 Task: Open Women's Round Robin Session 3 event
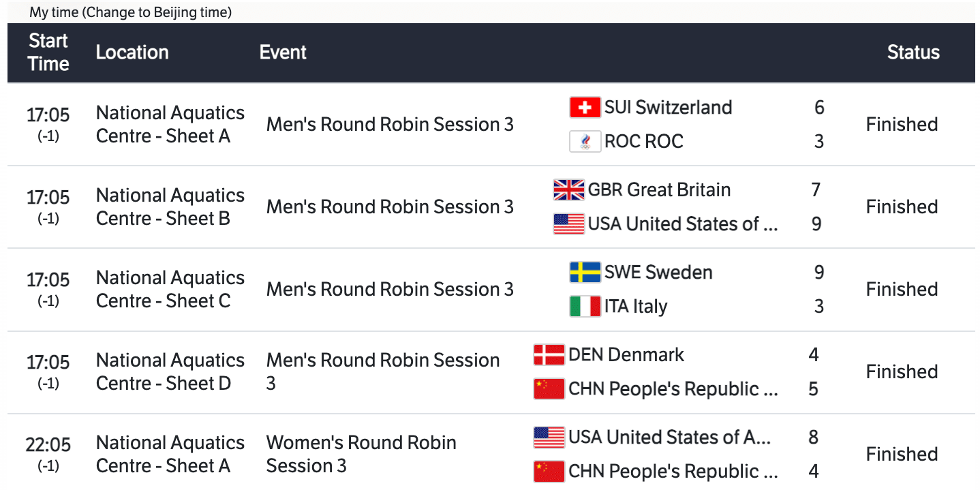click(361, 454)
